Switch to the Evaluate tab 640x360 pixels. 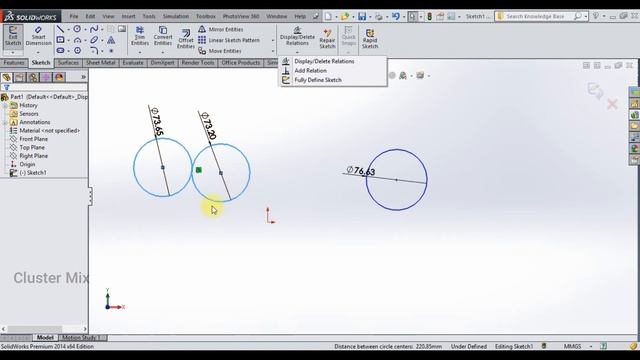[133, 63]
